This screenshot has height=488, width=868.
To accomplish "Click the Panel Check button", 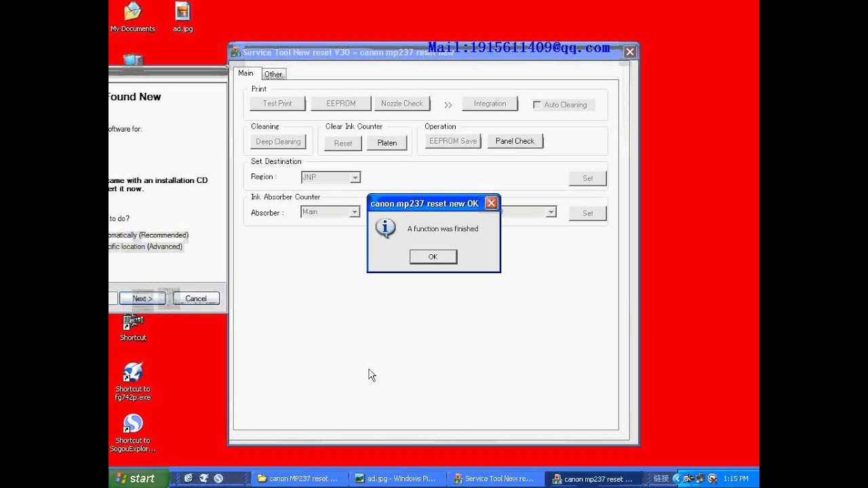I will click(x=515, y=141).
